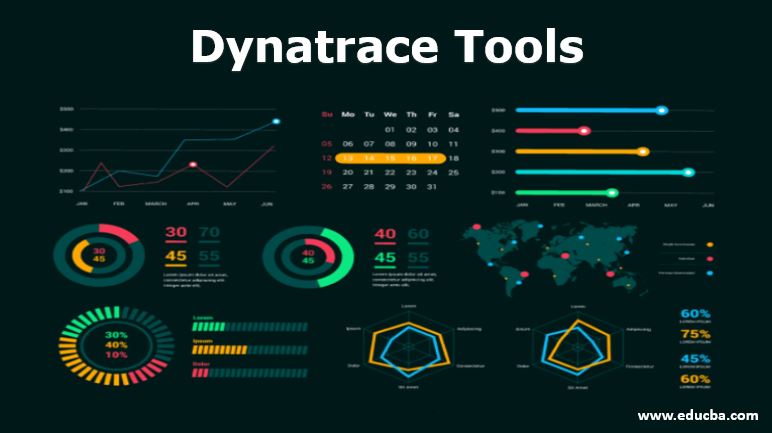Select calendar date 25

pos(453,172)
